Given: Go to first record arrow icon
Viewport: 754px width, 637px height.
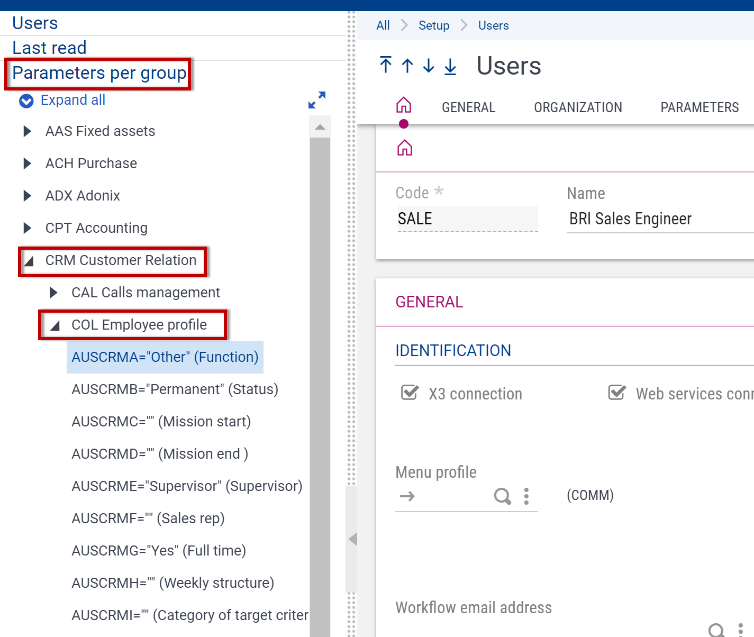Looking at the screenshot, I should pyautogui.click(x=386, y=66).
